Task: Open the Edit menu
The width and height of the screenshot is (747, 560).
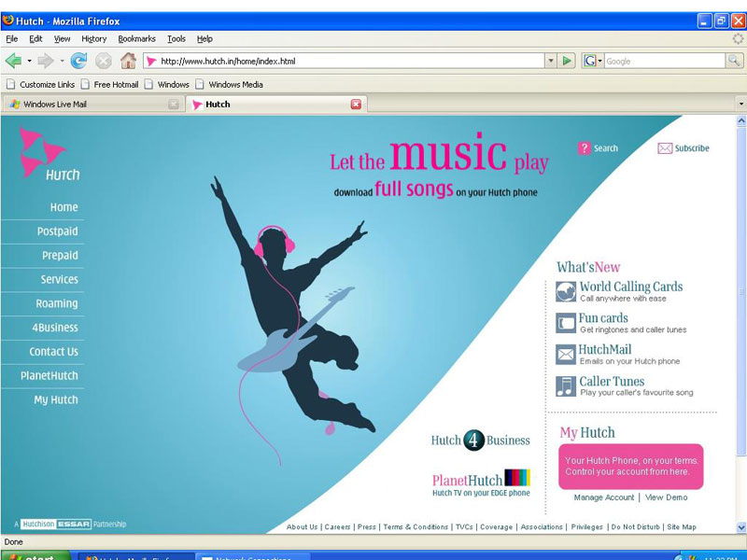Action: coord(35,38)
